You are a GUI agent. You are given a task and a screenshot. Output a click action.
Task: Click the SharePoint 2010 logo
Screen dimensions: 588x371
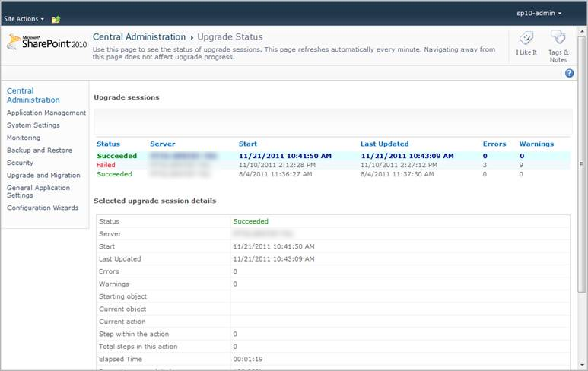pyautogui.click(x=47, y=43)
